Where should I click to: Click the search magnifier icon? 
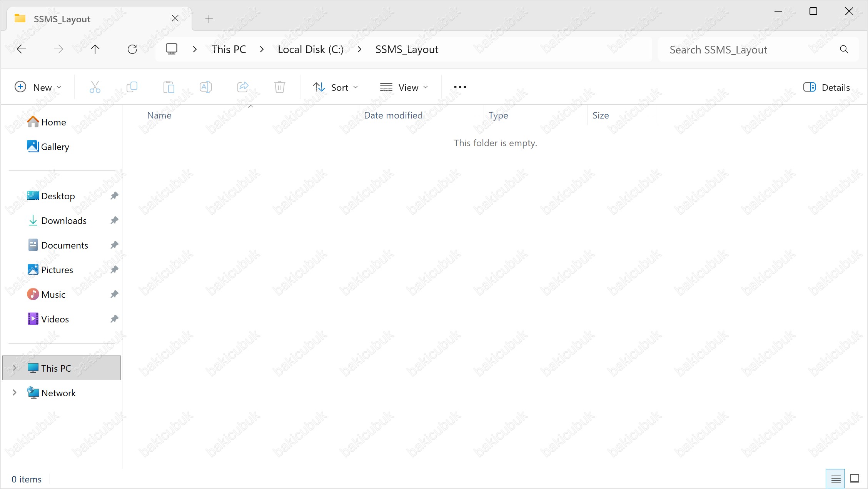(844, 49)
